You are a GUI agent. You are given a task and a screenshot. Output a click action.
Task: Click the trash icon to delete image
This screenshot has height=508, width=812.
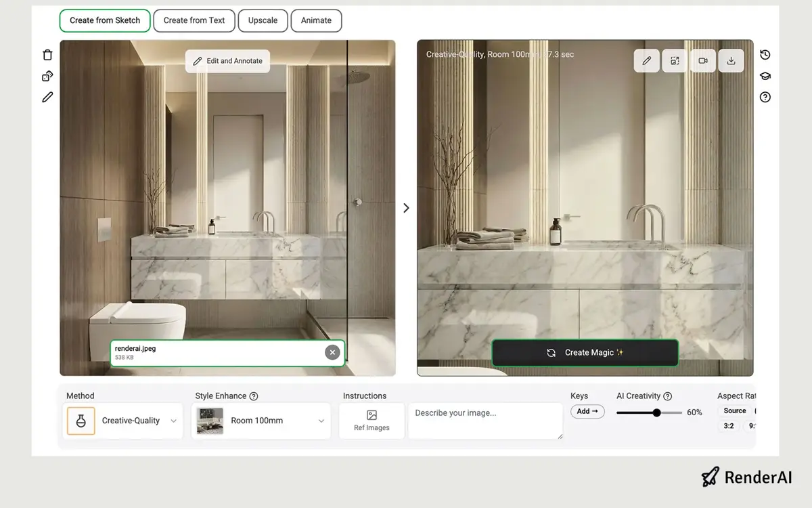pyautogui.click(x=47, y=55)
